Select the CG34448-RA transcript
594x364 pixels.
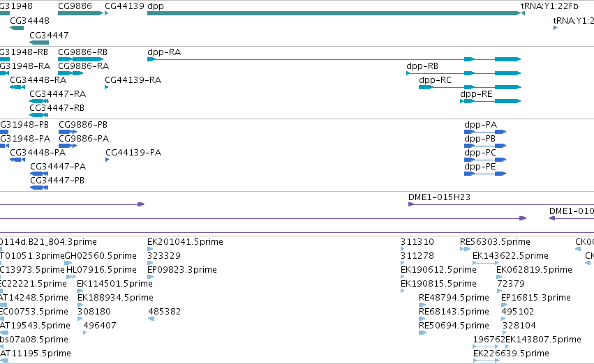[x=17, y=87]
